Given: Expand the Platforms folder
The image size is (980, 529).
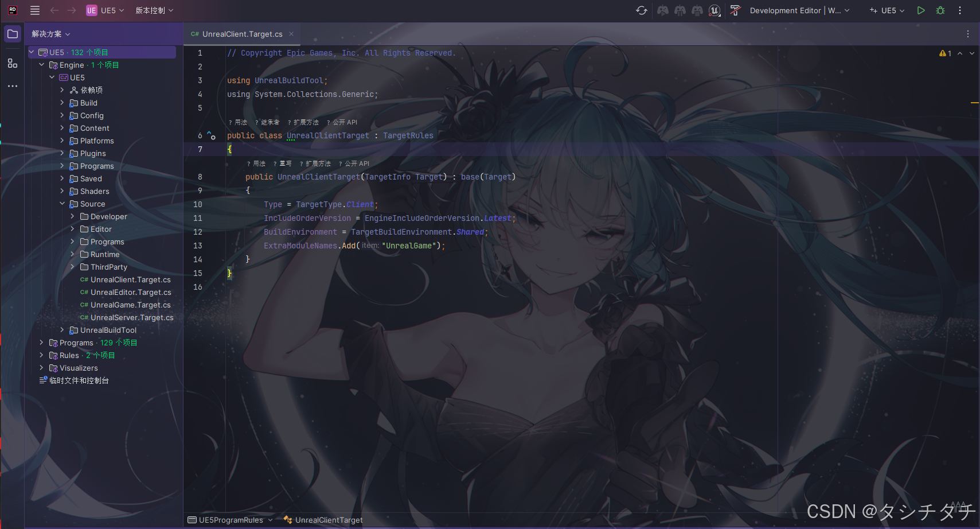Looking at the screenshot, I should click(x=63, y=141).
